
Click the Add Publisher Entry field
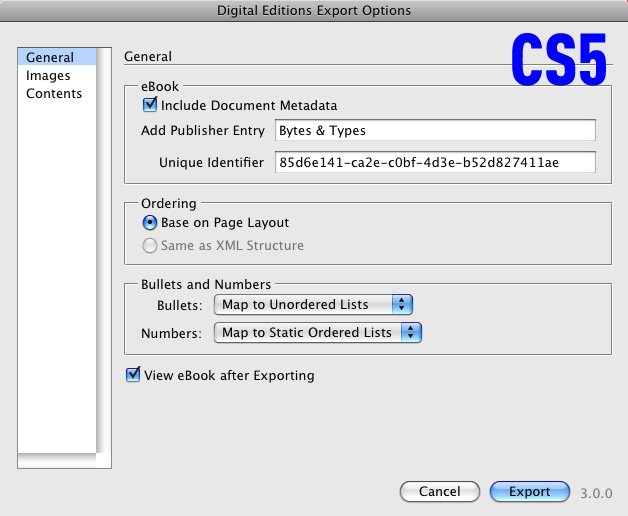click(x=435, y=130)
